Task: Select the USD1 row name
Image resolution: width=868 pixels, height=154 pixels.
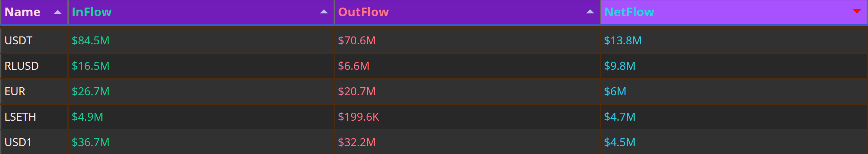Action: [x=18, y=142]
